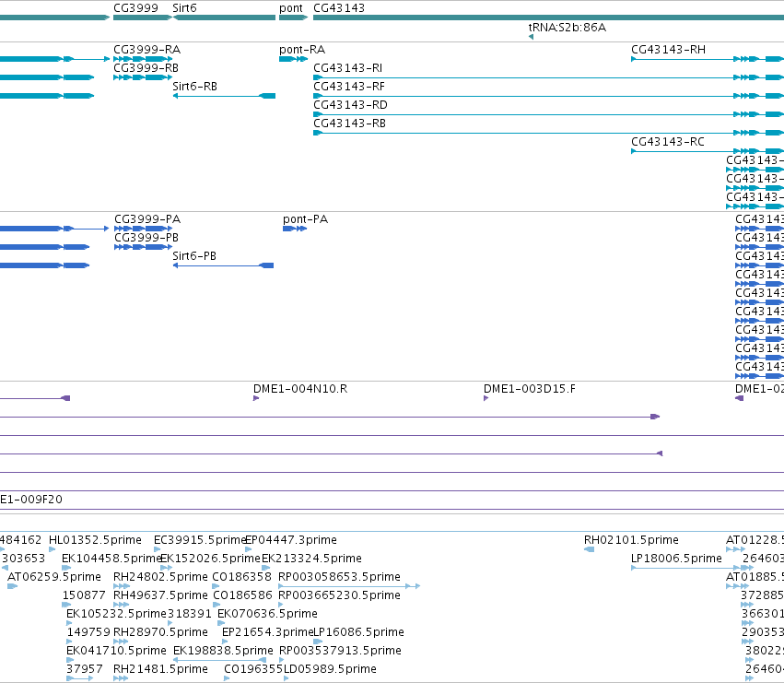
Task: Open the 149759 EST label
Action: point(88,632)
